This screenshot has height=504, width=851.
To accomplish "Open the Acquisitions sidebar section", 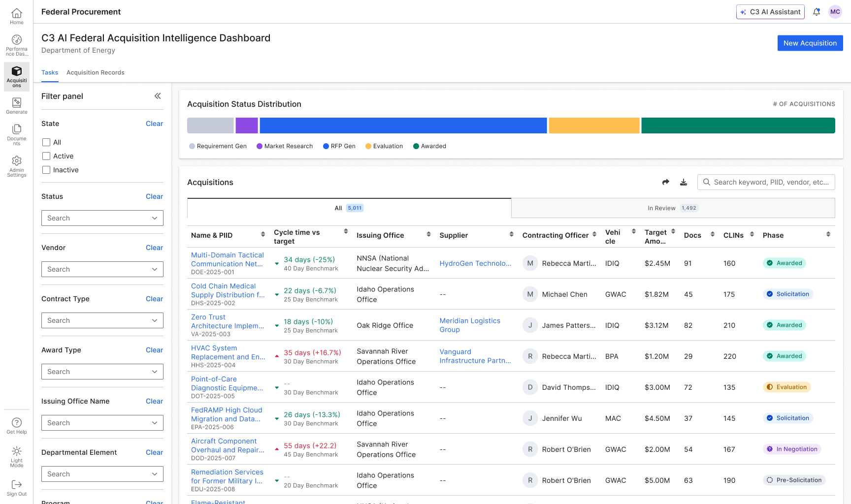I will tap(17, 77).
